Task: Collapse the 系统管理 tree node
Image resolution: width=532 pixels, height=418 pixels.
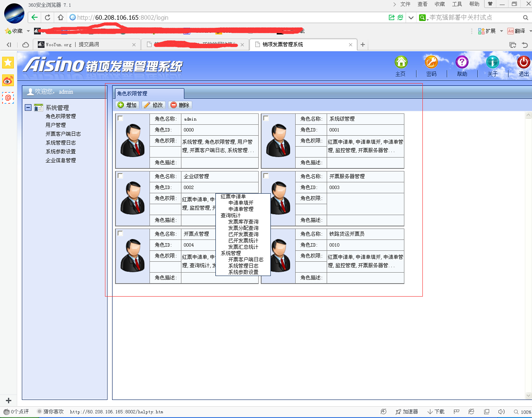Action: click(28, 108)
